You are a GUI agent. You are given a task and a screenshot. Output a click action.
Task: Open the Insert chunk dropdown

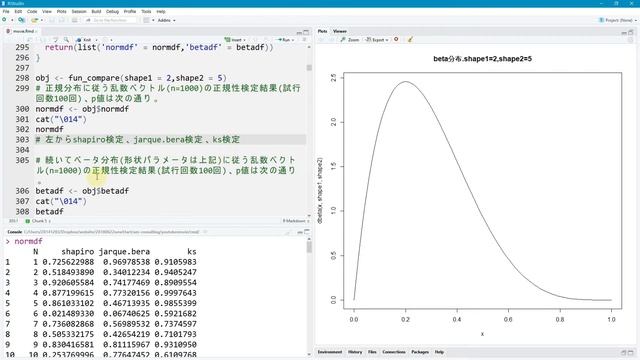pos(235,40)
